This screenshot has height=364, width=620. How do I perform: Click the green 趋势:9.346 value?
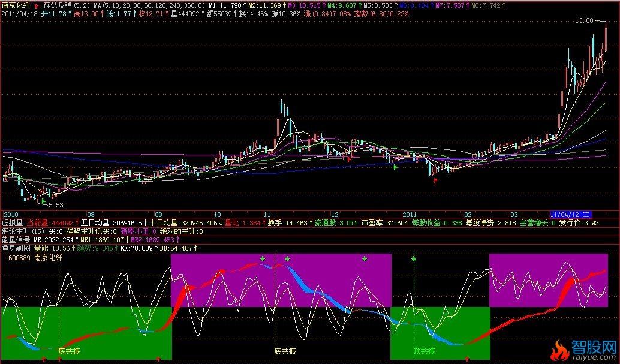95,248
